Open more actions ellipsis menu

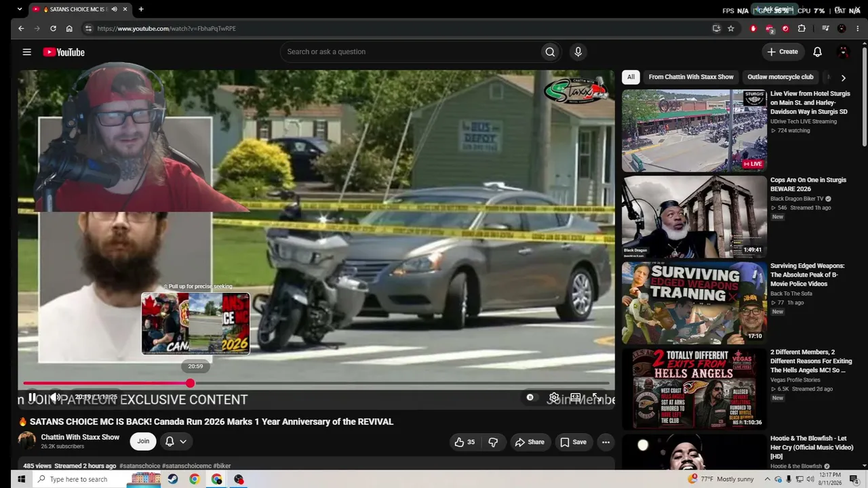pos(606,442)
